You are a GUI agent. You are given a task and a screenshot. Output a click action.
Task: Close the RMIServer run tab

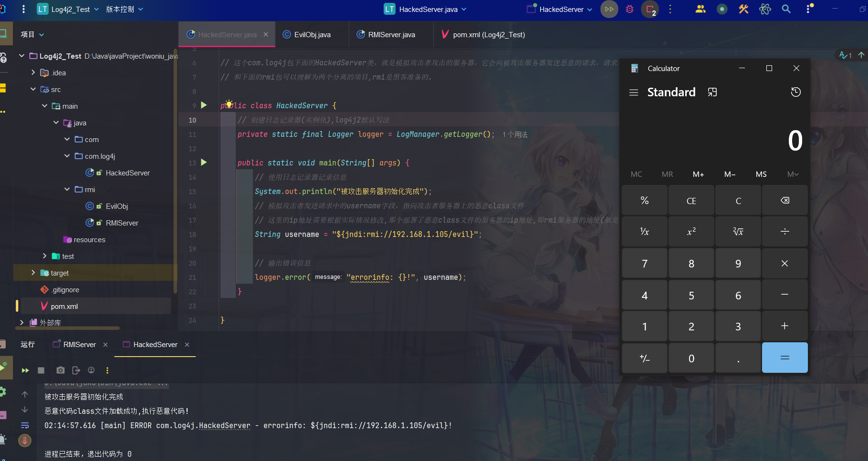105,345
